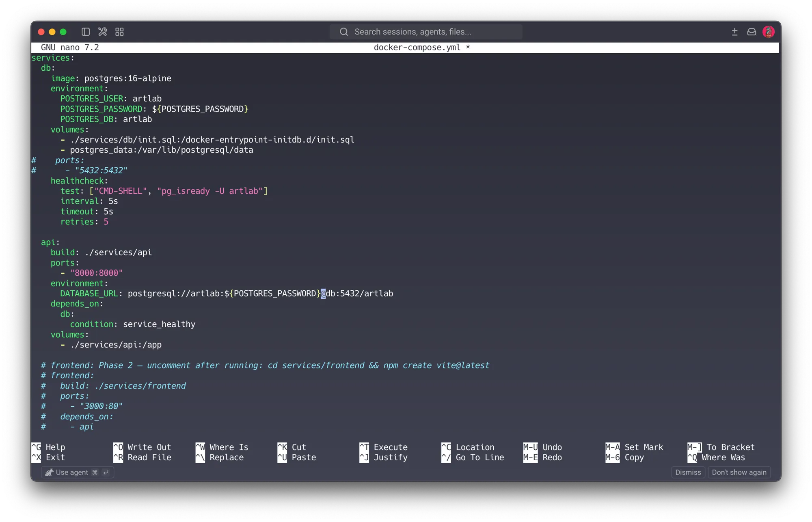Click 'depends_on:' key under api
Screen dimensions: 812x522
(77, 304)
